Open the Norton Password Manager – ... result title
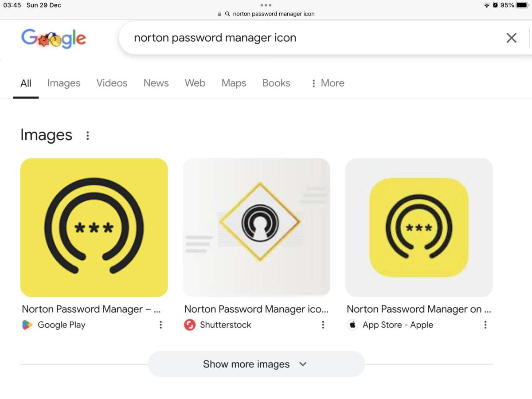This screenshot has width=532, height=399. (x=91, y=309)
